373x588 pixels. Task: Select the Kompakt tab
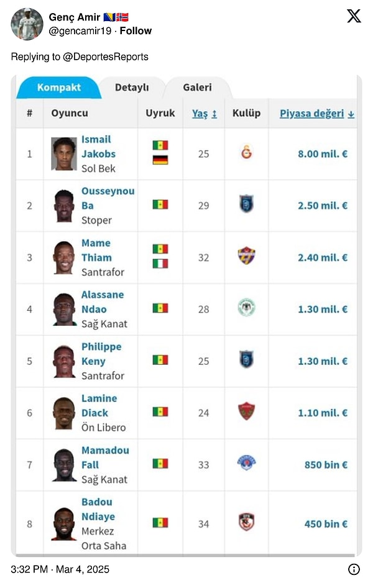59,88
